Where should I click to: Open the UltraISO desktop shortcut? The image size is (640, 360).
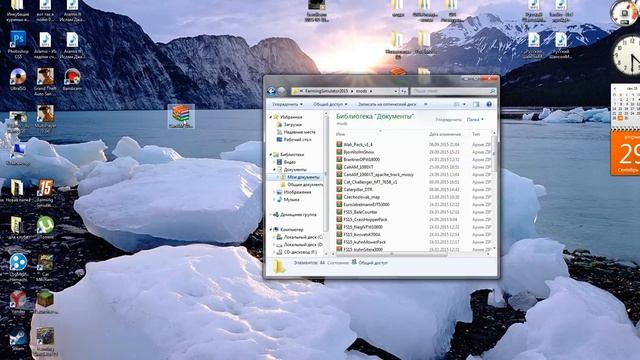coord(18,78)
